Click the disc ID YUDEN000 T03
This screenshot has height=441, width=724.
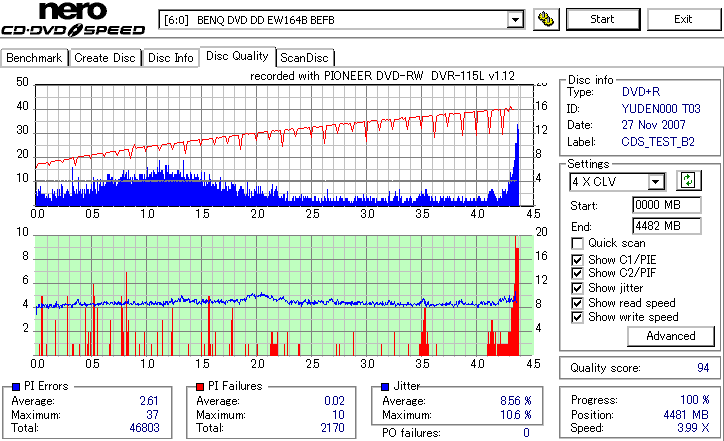(661, 109)
